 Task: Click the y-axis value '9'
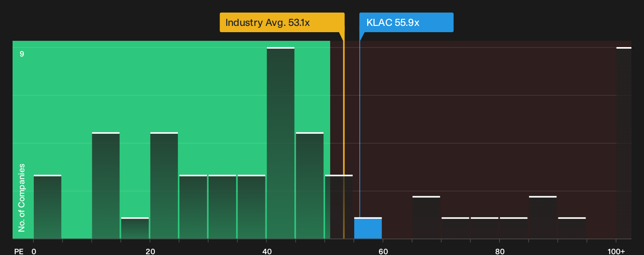pos(22,54)
